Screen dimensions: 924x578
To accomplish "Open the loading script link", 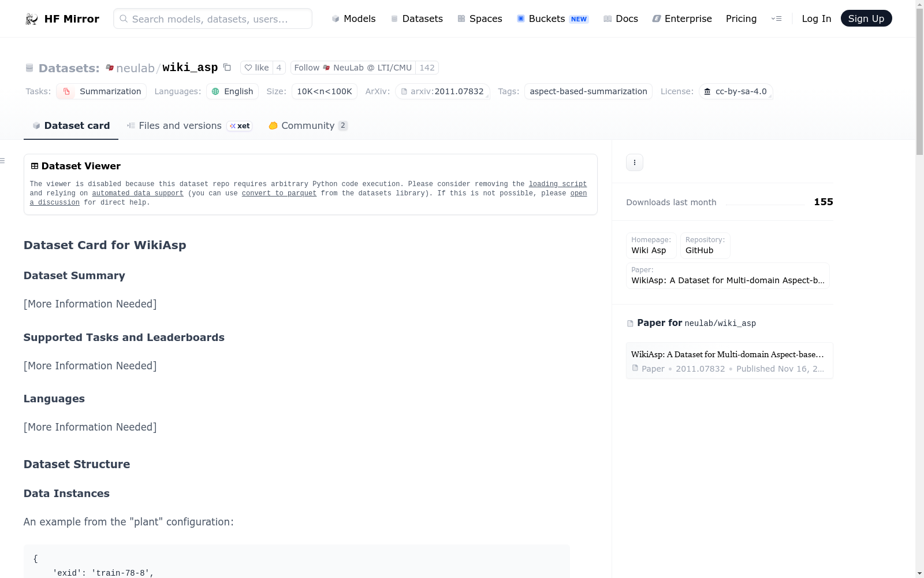I will 558,184.
